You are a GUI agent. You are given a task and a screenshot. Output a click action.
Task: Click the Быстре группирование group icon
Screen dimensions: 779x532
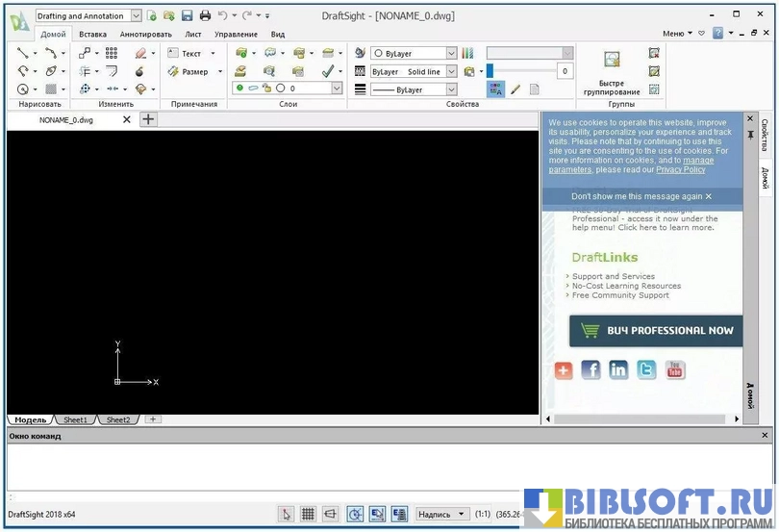(611, 60)
